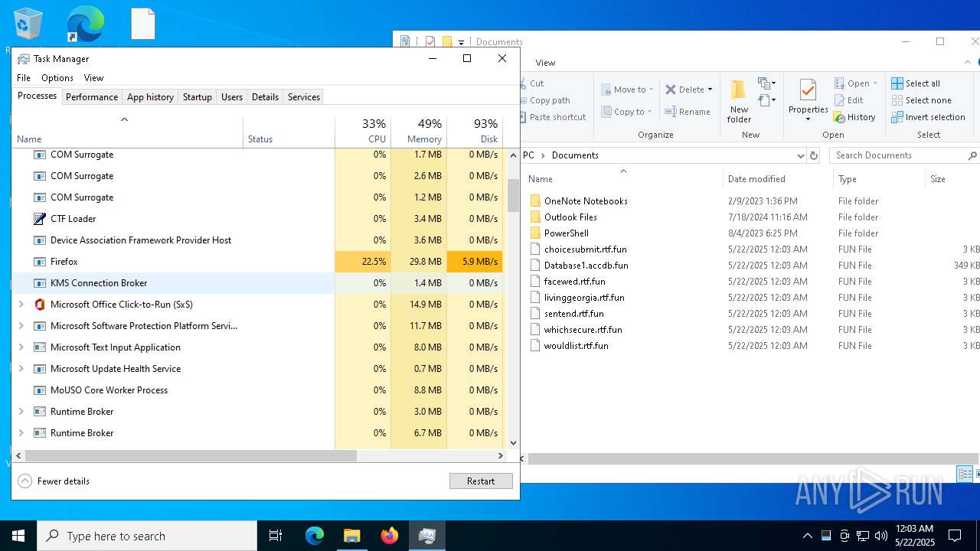Click the Restart button
980x551 pixels.
point(481,481)
